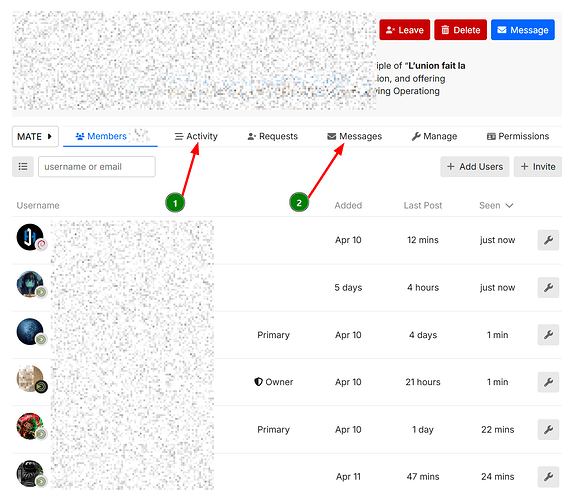Sort members by Seen column chevron
The height and width of the screenshot is (500, 569).
(x=509, y=205)
